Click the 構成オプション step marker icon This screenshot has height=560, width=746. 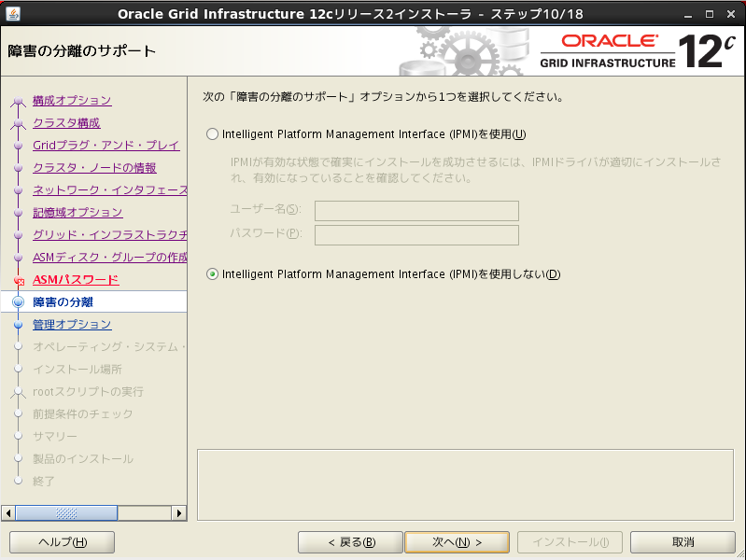pyautogui.click(x=18, y=101)
